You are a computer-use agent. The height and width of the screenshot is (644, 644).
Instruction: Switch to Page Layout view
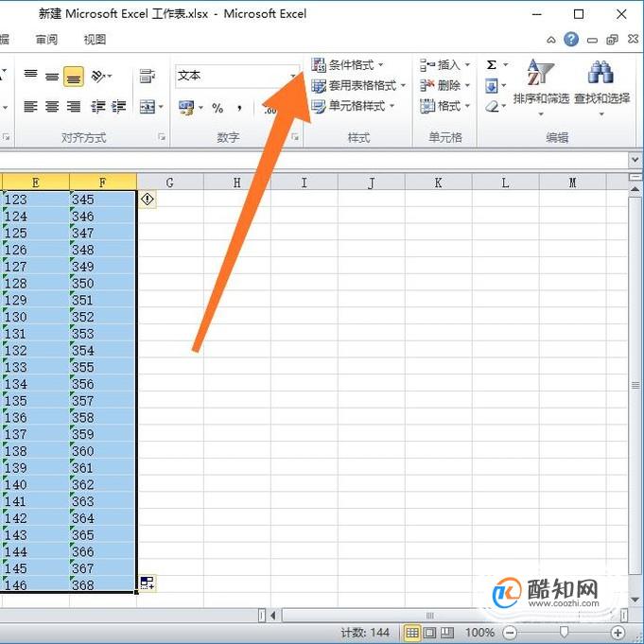click(429, 633)
